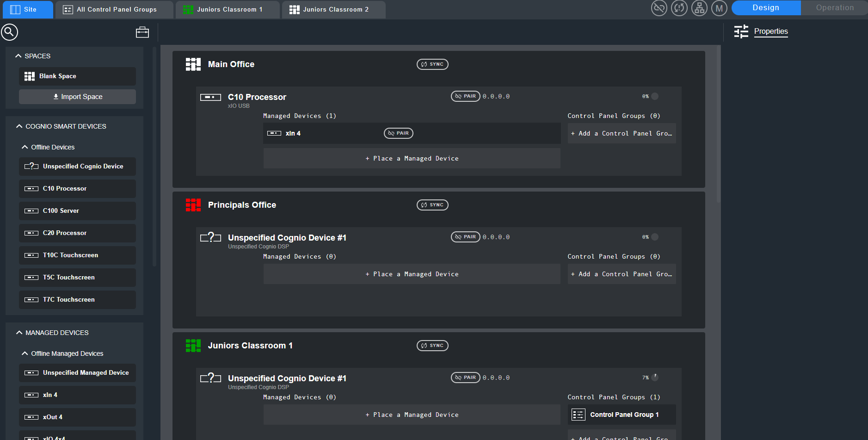The width and height of the screenshot is (868, 440).
Task: Open Control Panel Group 1
Action: [x=622, y=415]
